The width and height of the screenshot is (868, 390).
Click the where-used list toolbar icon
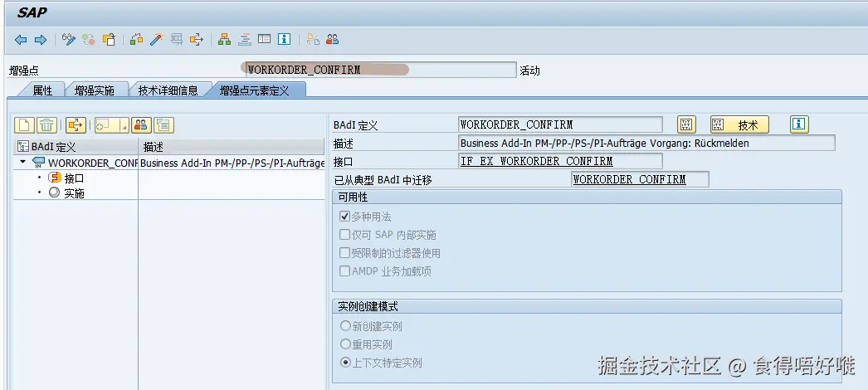(x=177, y=40)
